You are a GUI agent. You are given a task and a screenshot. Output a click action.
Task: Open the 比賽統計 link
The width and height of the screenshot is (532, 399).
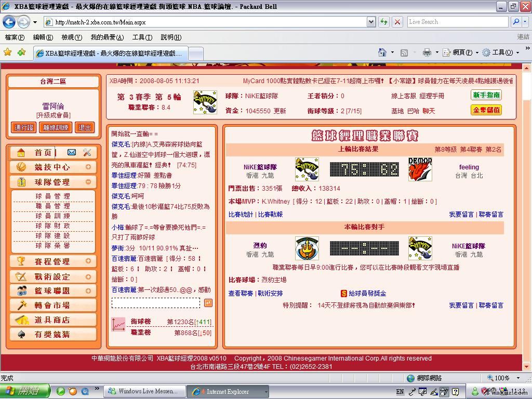tap(241, 215)
